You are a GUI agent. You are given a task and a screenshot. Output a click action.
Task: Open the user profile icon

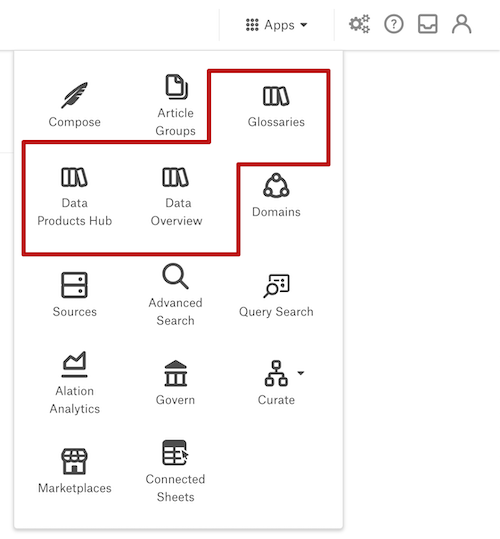pyautogui.click(x=461, y=24)
